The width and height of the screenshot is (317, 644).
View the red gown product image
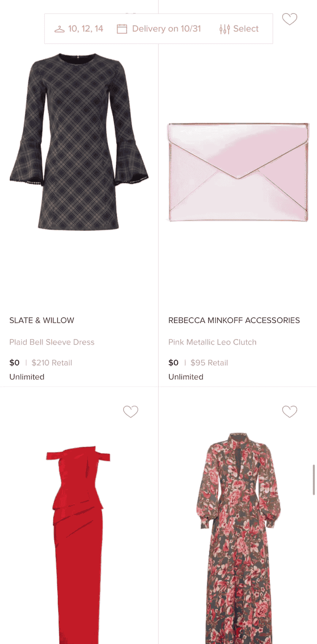pyautogui.click(x=79, y=543)
